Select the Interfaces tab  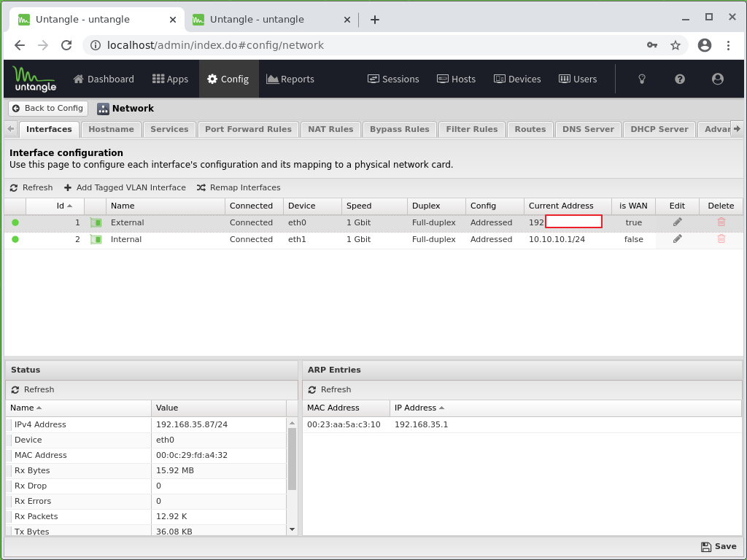pos(49,129)
